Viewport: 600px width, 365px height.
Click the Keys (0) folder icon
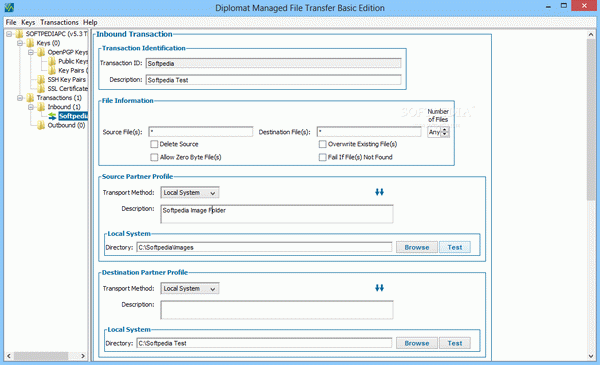tap(30, 43)
